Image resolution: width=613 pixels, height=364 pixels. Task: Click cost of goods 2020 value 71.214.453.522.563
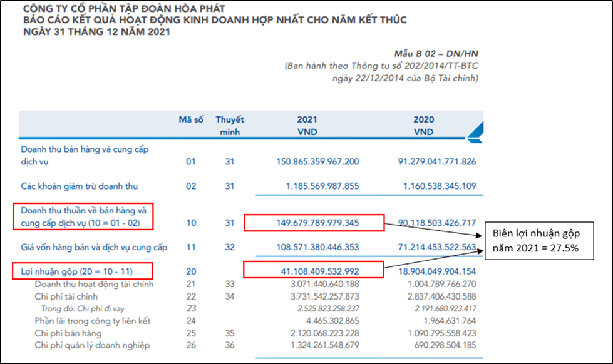point(437,247)
